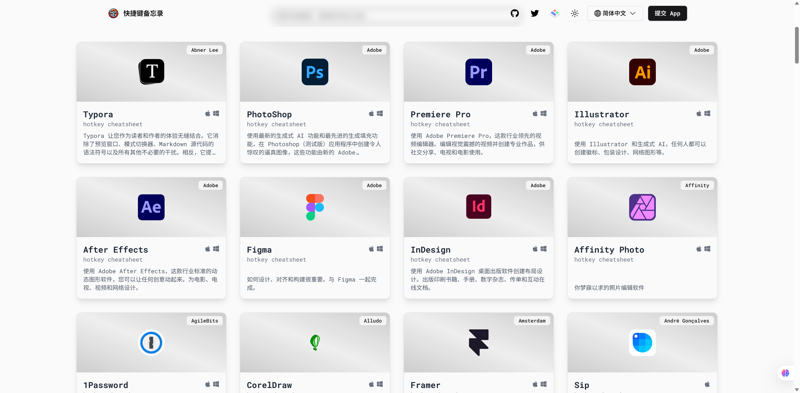Select the 1Password card title

tap(106, 385)
